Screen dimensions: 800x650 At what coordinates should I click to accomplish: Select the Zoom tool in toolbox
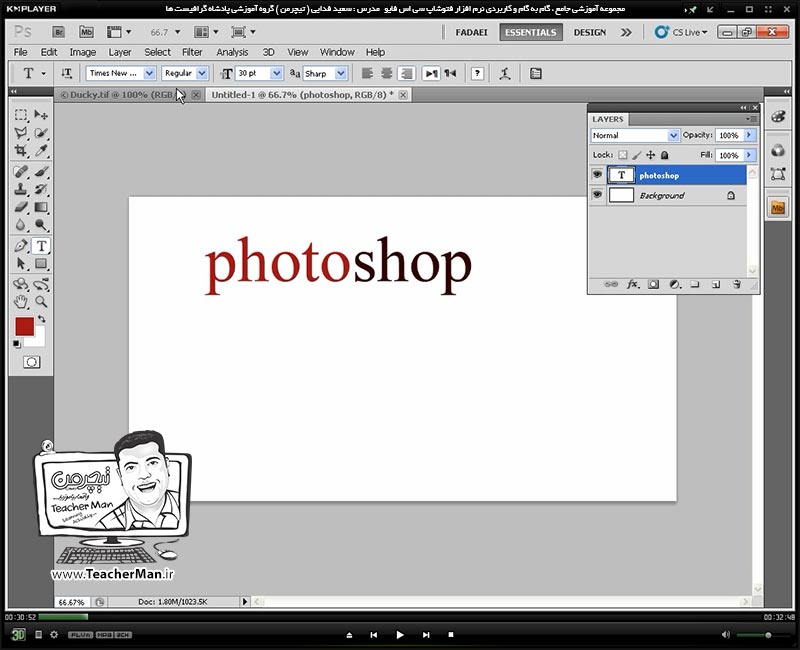coord(41,302)
